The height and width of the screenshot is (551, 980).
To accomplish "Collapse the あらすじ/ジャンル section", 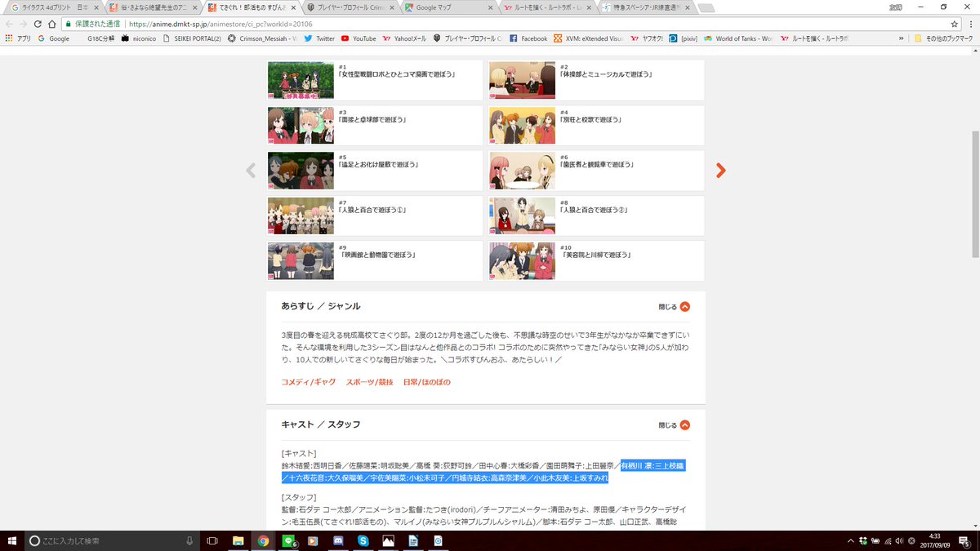I will pyautogui.click(x=675, y=307).
